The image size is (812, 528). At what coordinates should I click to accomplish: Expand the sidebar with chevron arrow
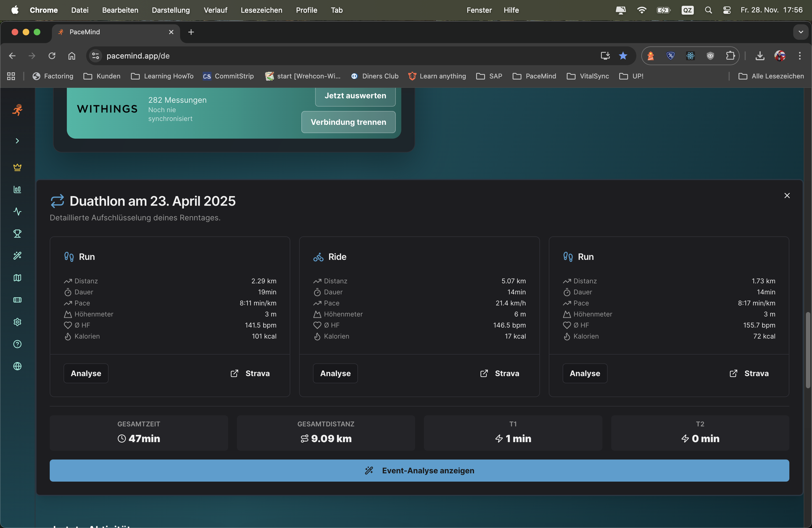click(x=17, y=141)
